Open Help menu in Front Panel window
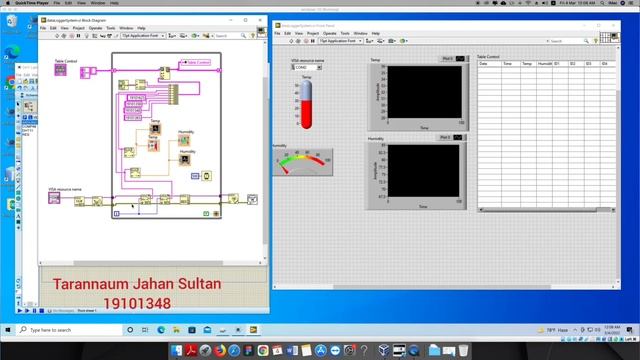The image size is (640, 360). 376,33
